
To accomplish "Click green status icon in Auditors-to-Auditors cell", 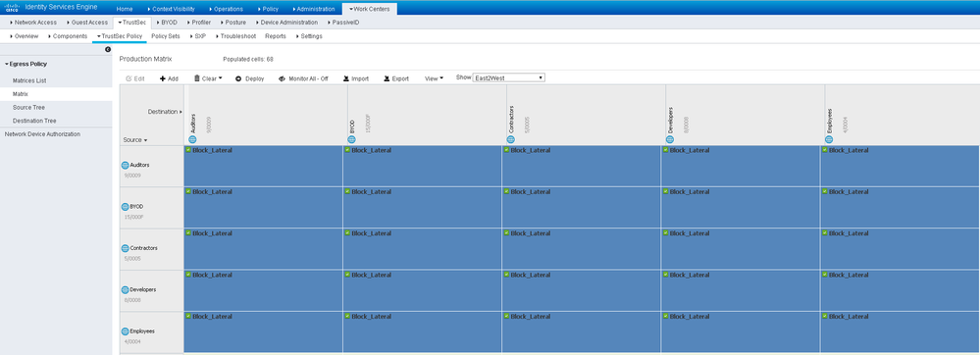I will click(x=188, y=150).
